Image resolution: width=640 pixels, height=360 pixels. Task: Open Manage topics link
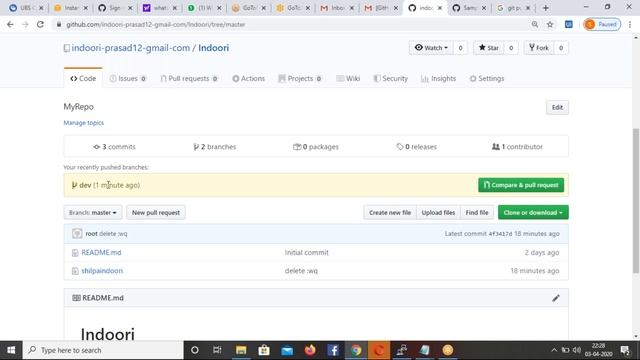click(x=84, y=123)
